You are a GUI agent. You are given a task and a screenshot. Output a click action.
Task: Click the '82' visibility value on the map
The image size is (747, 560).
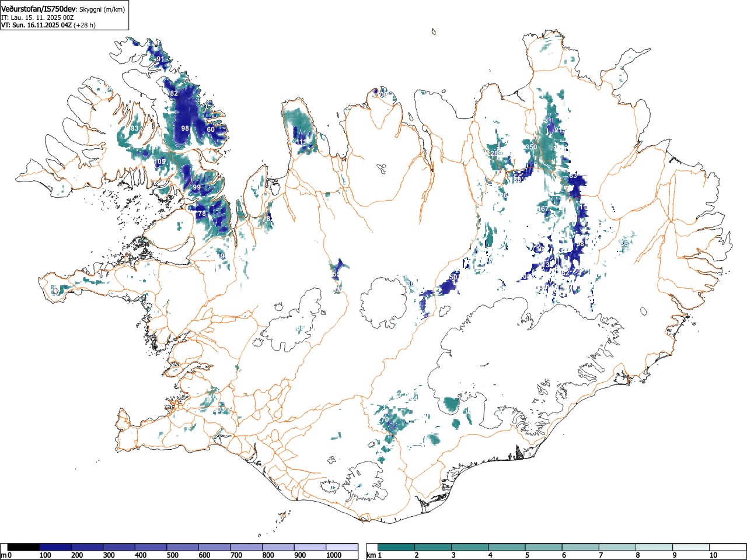174,93
